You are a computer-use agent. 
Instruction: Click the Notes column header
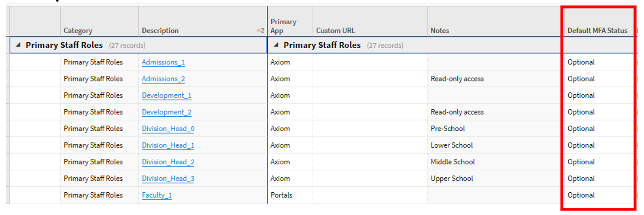[x=440, y=31]
